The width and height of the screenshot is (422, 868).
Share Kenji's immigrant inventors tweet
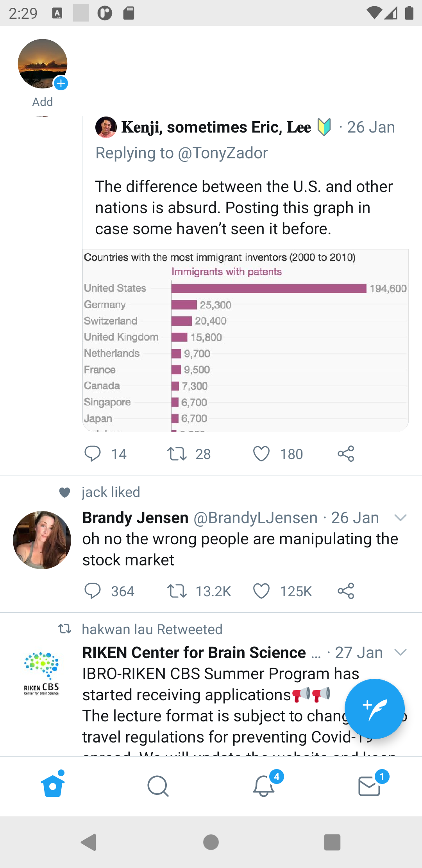[x=346, y=454]
